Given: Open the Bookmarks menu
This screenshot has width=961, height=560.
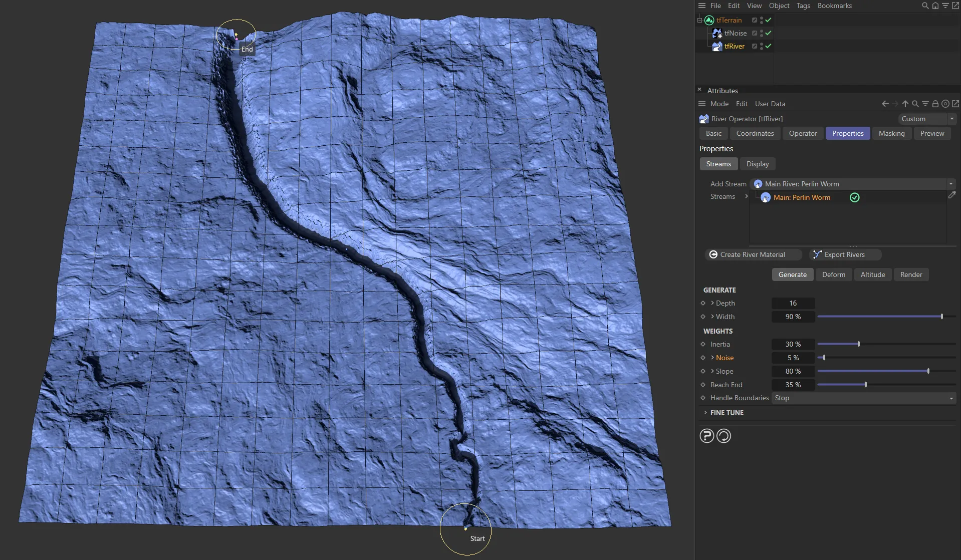Looking at the screenshot, I should coord(834,6).
